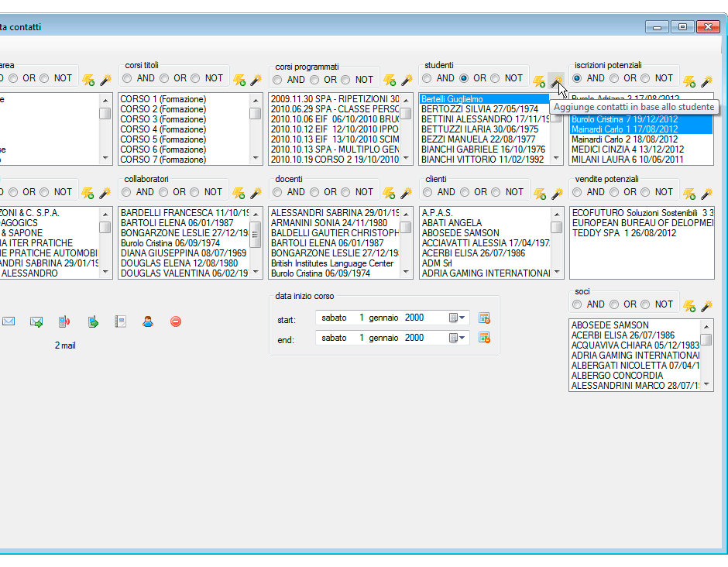Click the lightning-plus icon in the area group
Viewport: 728px width, 567px height.
(x=88, y=80)
